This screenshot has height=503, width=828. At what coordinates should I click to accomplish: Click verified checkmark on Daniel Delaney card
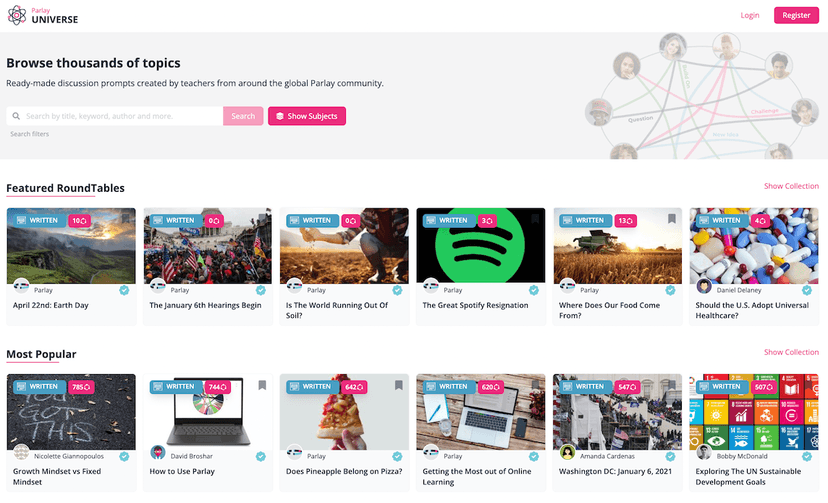807,290
